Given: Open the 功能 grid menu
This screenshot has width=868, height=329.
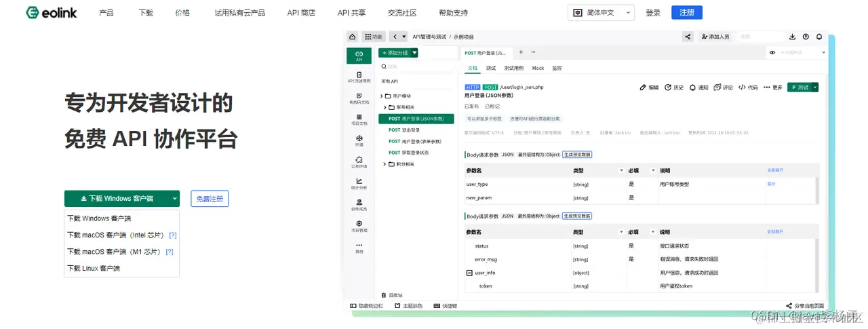Looking at the screenshot, I should pyautogui.click(x=374, y=37).
